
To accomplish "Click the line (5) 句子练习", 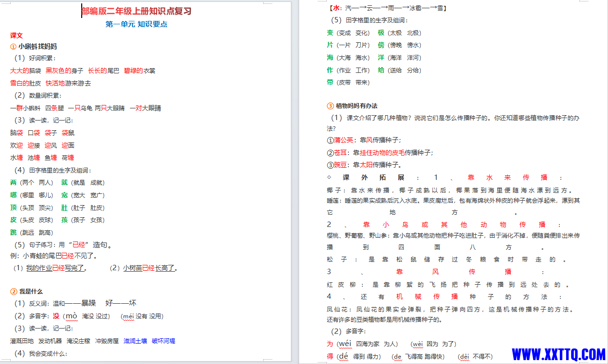I will coord(64,245).
